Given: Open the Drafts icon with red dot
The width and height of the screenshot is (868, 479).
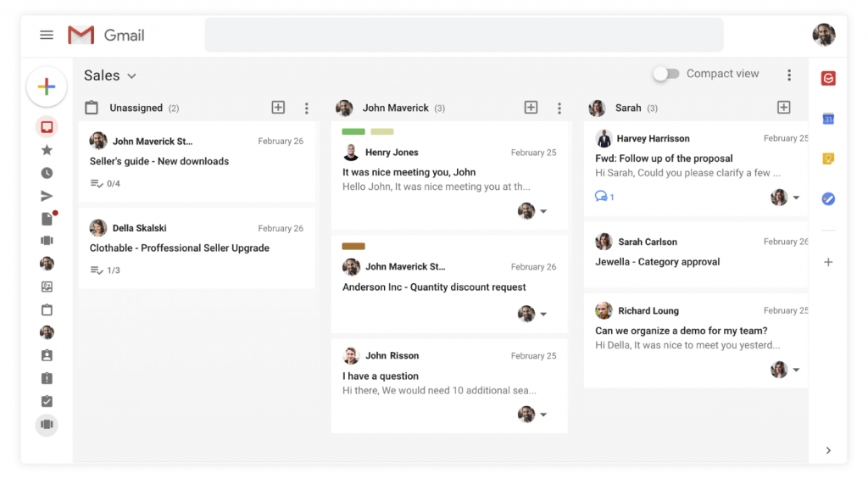Looking at the screenshot, I should click(x=47, y=219).
